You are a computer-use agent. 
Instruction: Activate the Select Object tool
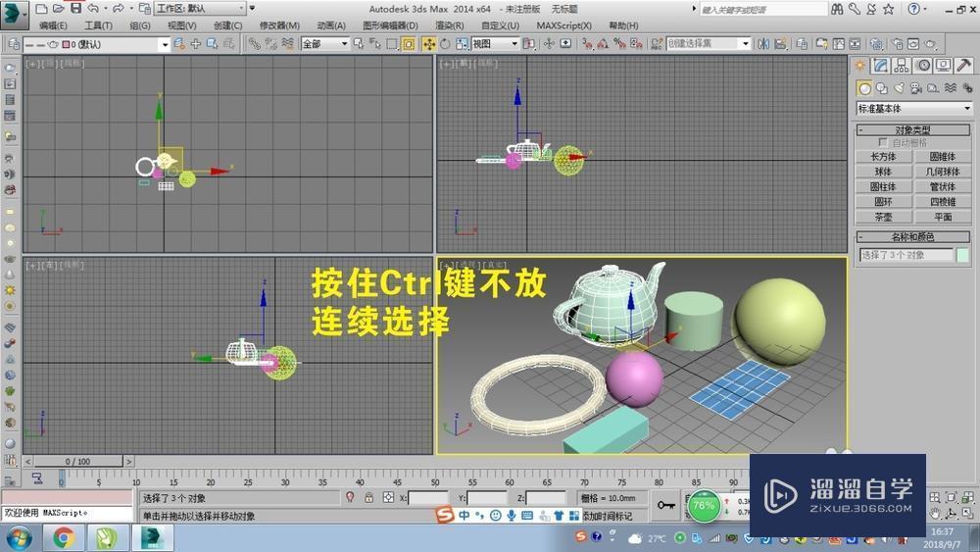click(358, 44)
